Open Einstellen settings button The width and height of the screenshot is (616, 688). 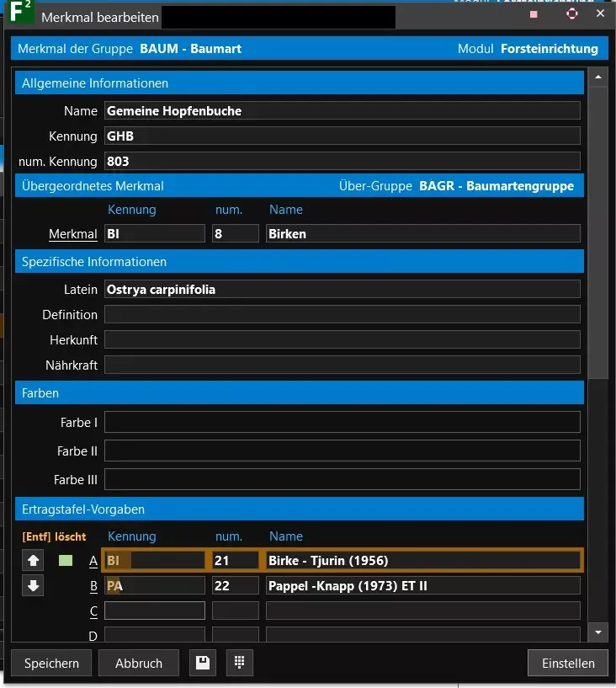pos(568,663)
